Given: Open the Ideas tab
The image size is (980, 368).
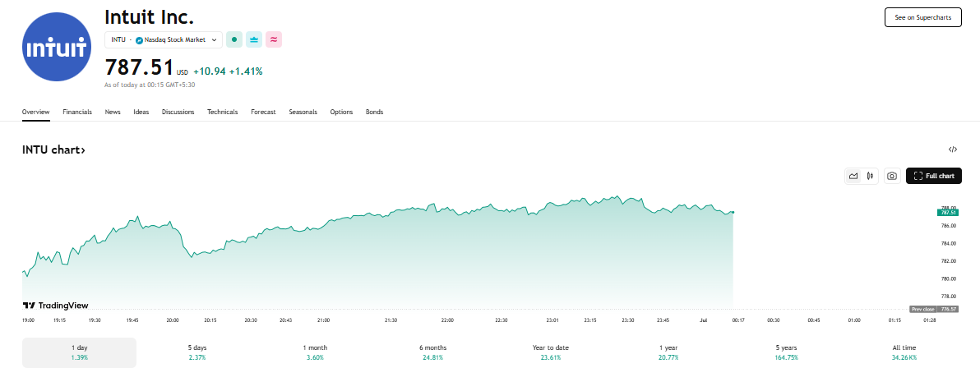Looking at the screenshot, I should tap(141, 112).
